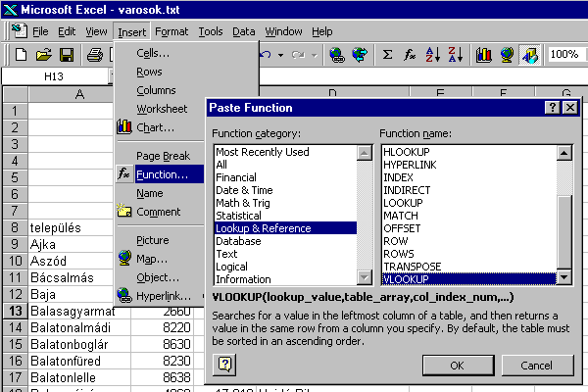Click the Name Box showing H13

click(56, 76)
